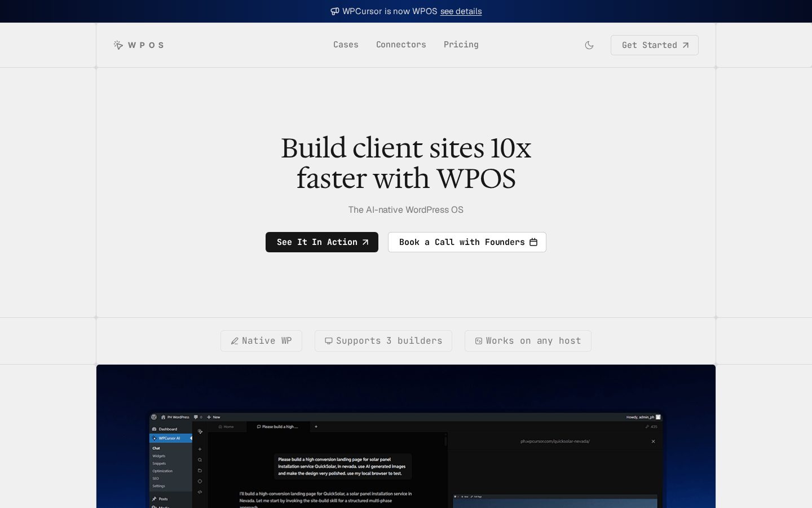The width and height of the screenshot is (812, 508).
Task: Open SEO in the demo sidebar
Action: [156, 479]
